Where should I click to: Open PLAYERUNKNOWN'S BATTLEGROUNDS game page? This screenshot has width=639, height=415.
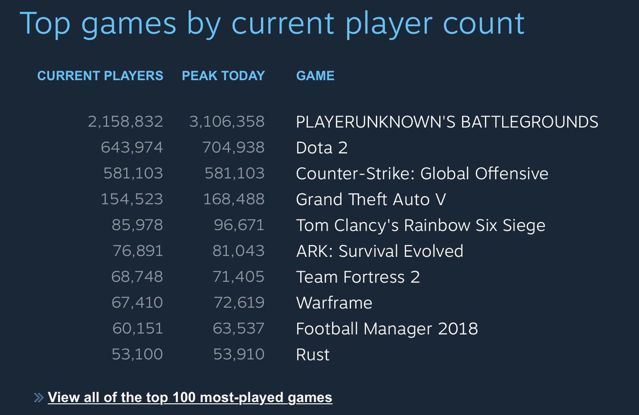[x=447, y=122]
